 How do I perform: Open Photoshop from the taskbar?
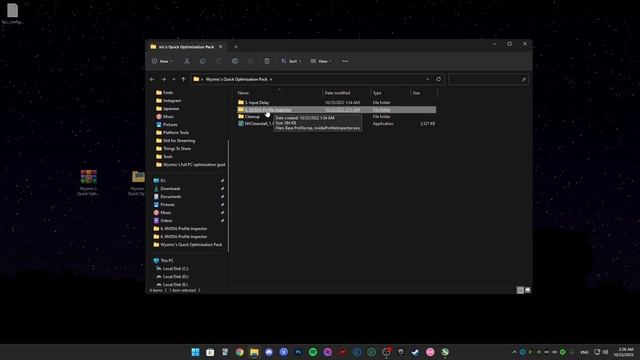[x=298, y=352]
